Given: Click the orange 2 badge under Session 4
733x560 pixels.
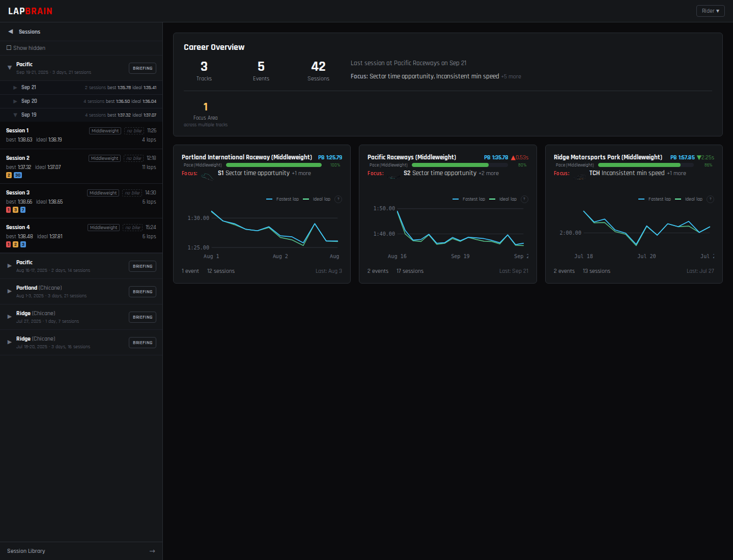Looking at the screenshot, I should (x=16, y=244).
